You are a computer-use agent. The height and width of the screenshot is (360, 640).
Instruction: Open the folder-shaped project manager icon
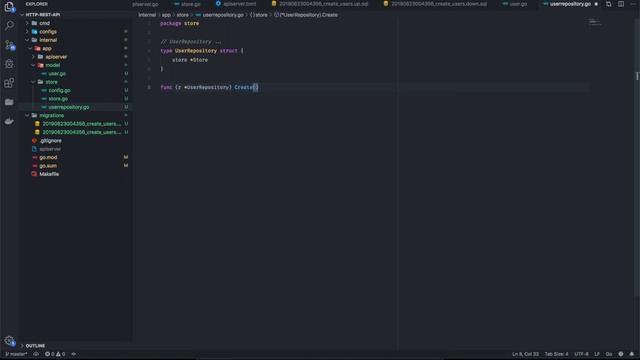(9, 102)
